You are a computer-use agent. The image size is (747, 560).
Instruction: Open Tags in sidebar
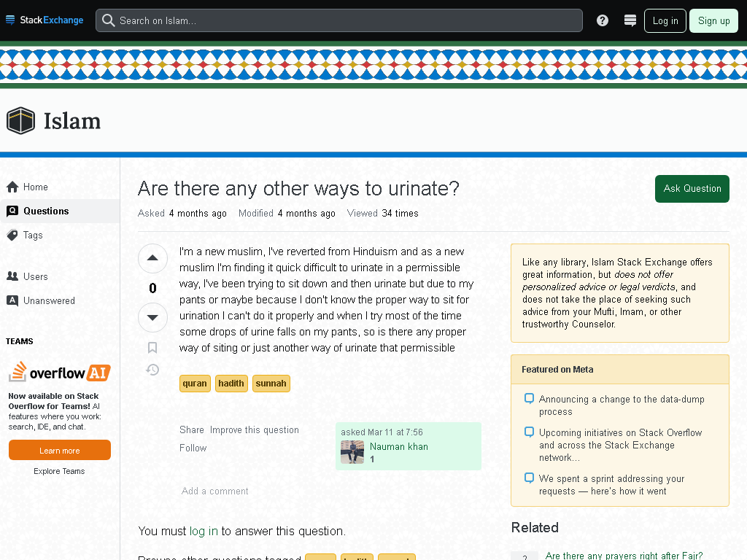[60, 236]
